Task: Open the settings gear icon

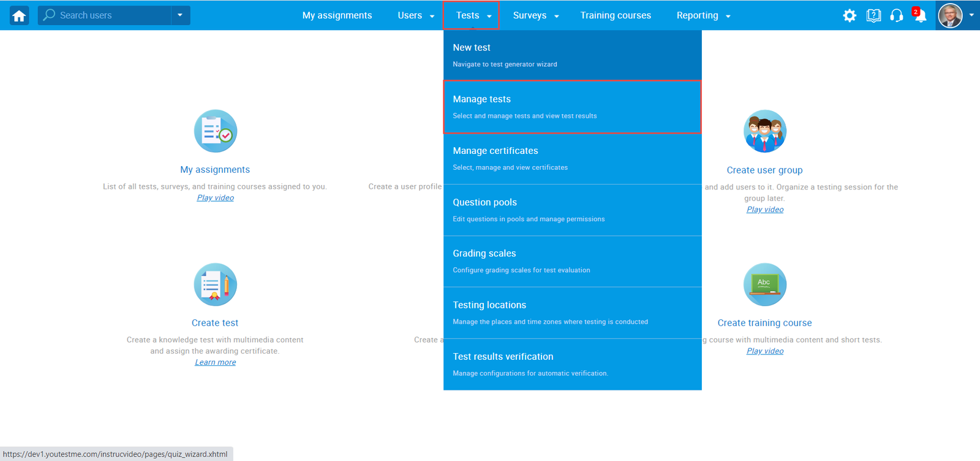Action: pyautogui.click(x=850, y=16)
